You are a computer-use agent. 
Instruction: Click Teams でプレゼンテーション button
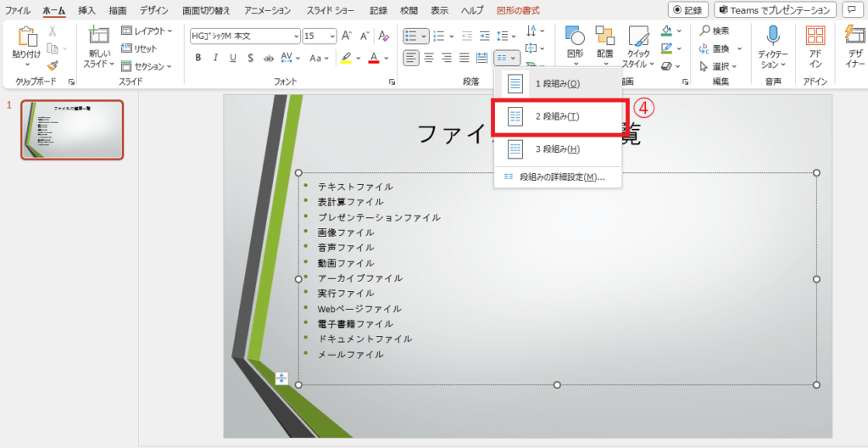click(775, 10)
